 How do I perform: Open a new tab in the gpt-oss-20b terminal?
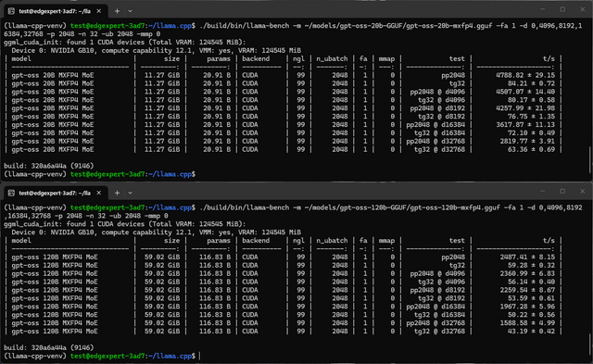coord(118,11)
